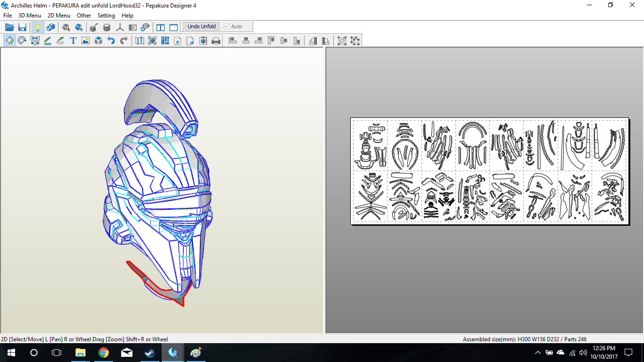Align parts to horizontal center icon
The image size is (644, 362).
[x=246, y=41]
